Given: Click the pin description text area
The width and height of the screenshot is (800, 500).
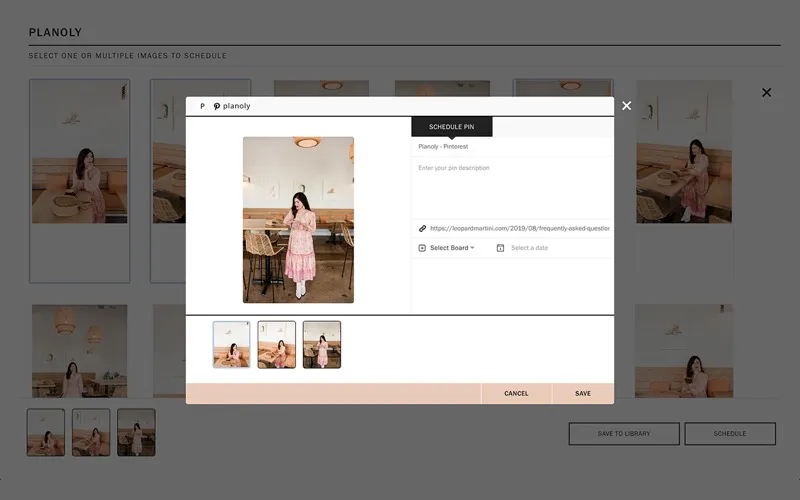Looking at the screenshot, I should (512, 189).
